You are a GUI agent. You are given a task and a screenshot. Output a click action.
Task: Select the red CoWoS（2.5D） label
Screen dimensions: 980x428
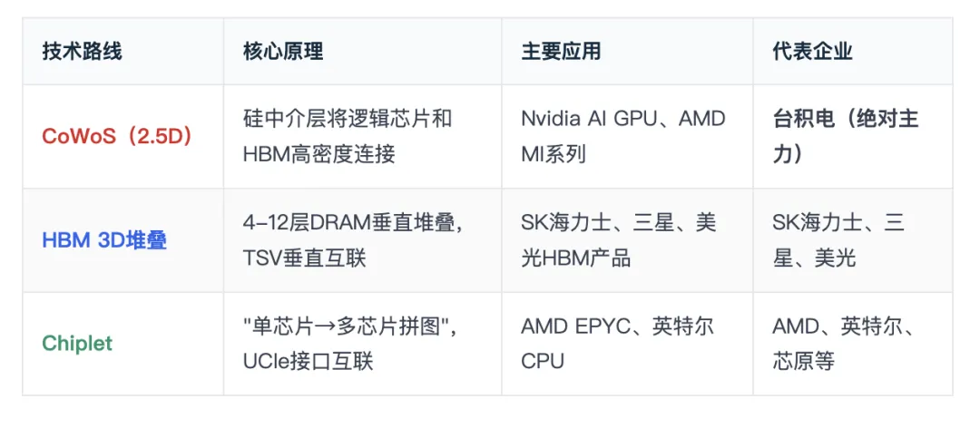coord(116,136)
